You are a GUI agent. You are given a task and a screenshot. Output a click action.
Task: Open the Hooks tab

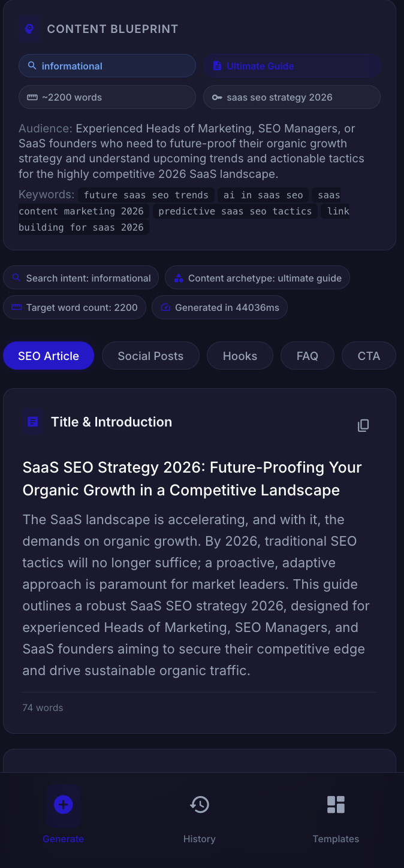coord(240,356)
